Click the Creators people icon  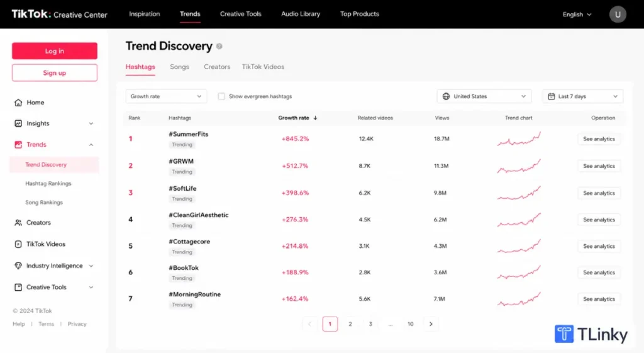[18, 223]
